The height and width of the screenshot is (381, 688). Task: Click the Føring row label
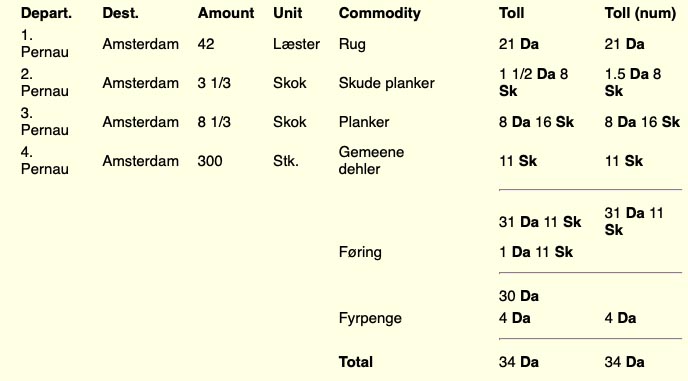360,252
